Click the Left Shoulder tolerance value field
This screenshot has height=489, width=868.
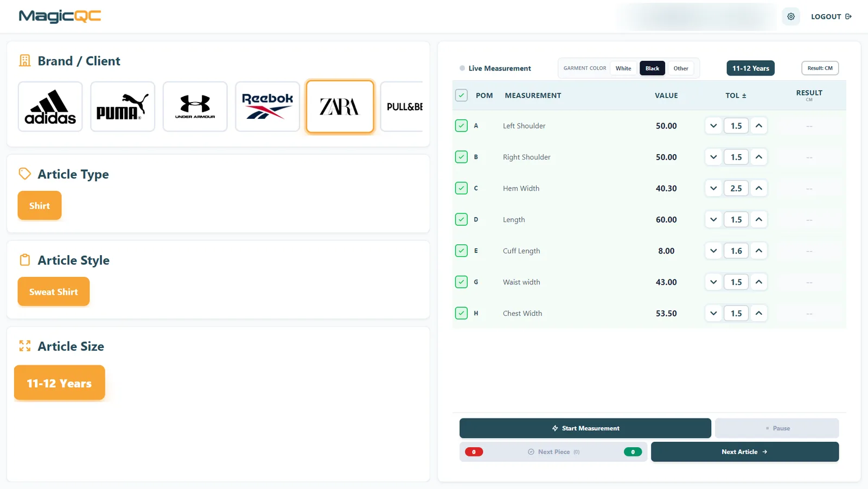(736, 125)
